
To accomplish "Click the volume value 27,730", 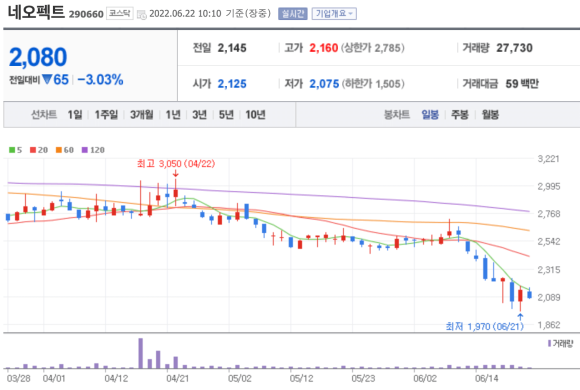I will click(515, 48).
